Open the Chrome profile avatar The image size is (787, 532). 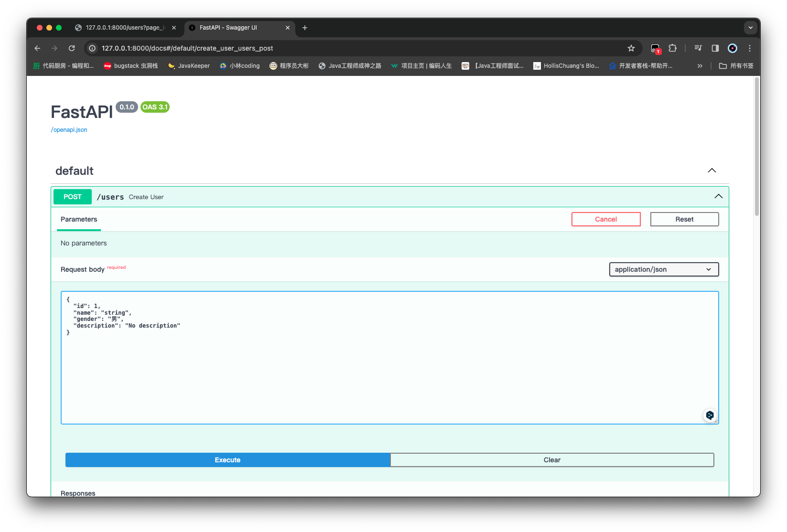[x=733, y=48]
